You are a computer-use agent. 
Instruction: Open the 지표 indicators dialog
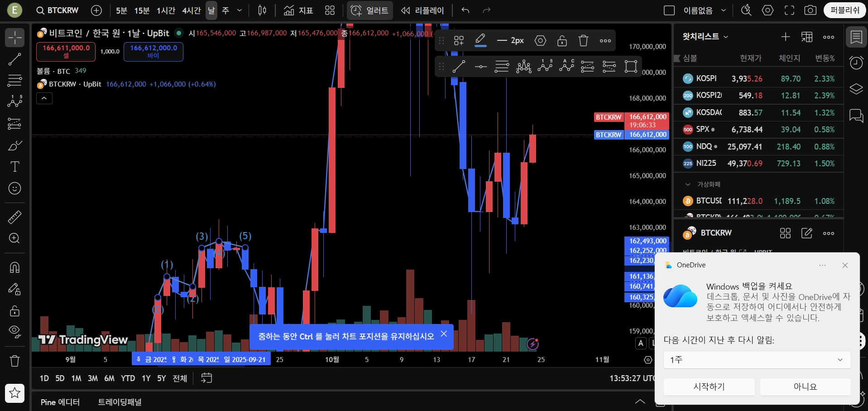click(298, 10)
